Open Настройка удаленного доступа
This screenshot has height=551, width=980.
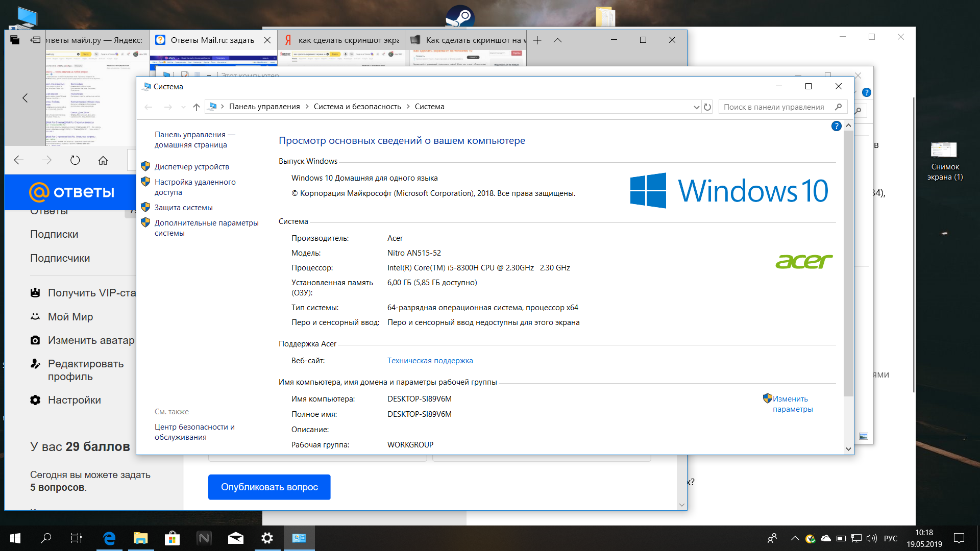click(195, 187)
